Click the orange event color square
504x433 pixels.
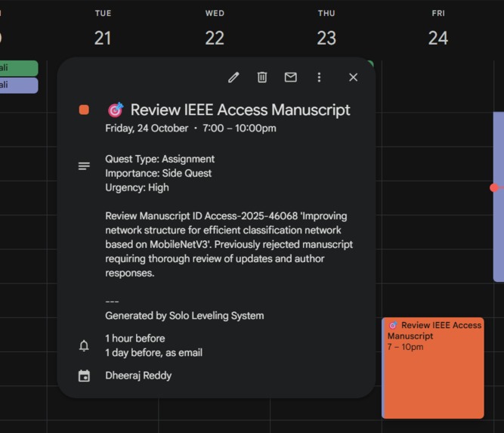(84, 110)
